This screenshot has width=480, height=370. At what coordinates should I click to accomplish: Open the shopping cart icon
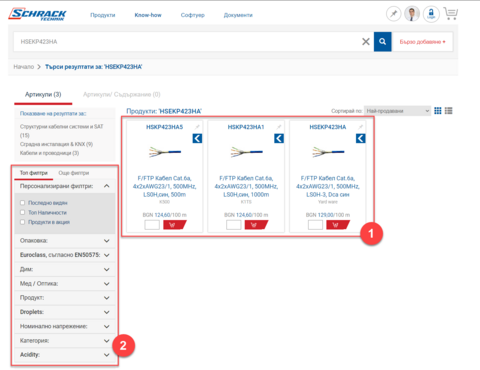tap(451, 14)
